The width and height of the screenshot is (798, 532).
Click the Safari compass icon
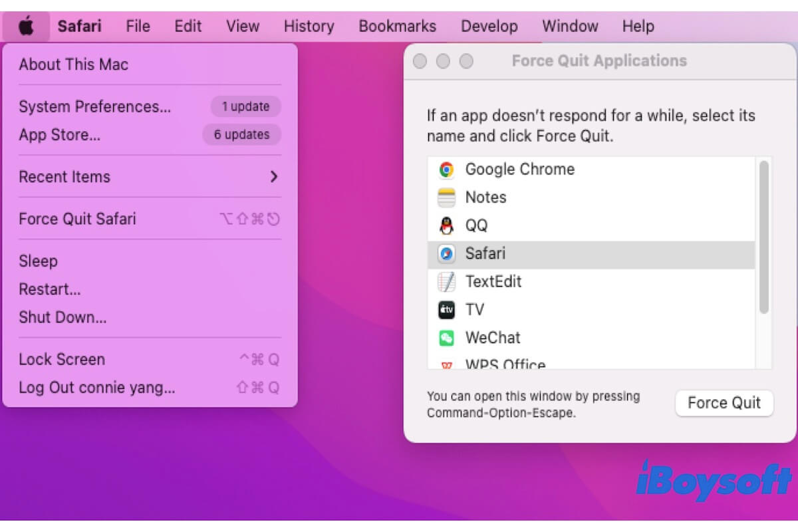coord(446,254)
